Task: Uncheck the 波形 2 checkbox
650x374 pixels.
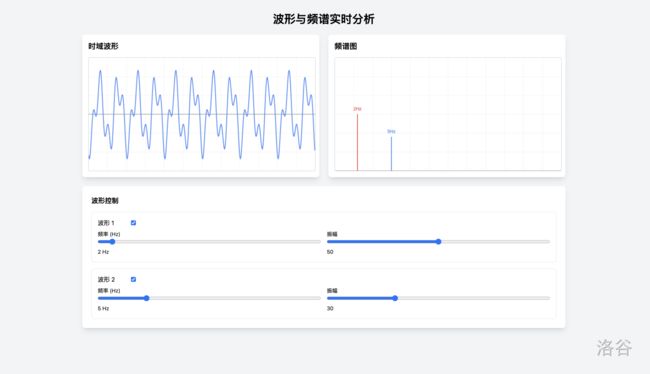Action: pyautogui.click(x=133, y=279)
